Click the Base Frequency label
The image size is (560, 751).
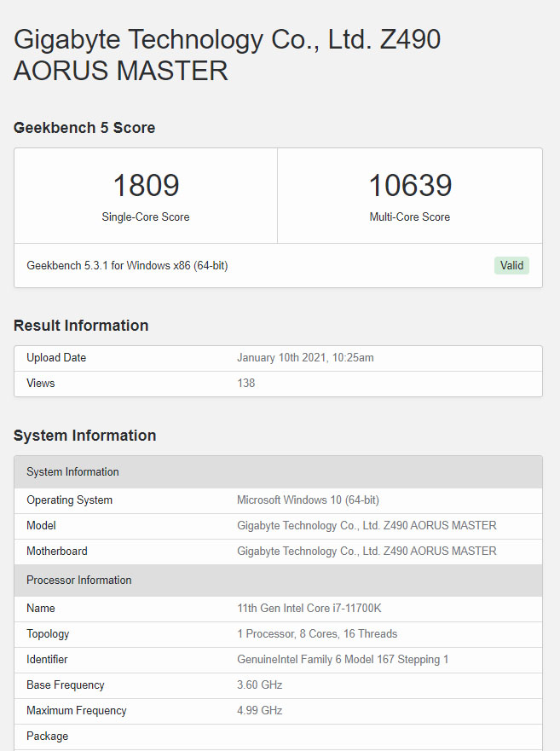pos(65,685)
